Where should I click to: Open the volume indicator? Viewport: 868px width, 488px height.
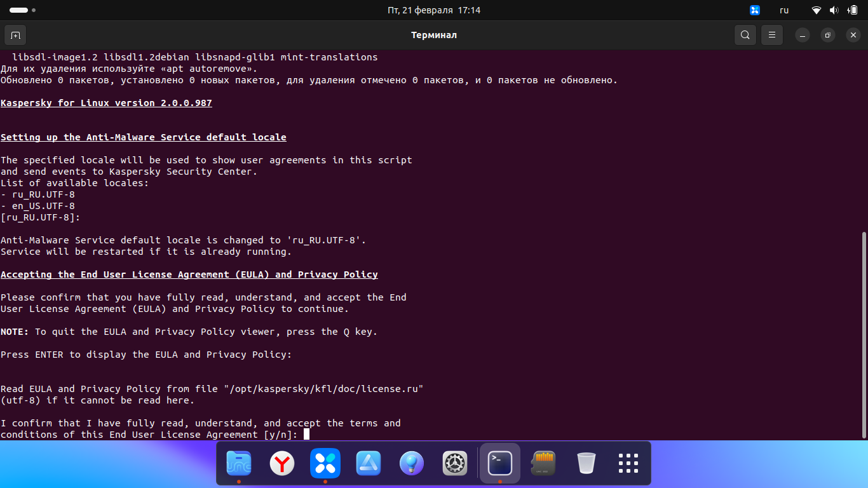click(834, 10)
